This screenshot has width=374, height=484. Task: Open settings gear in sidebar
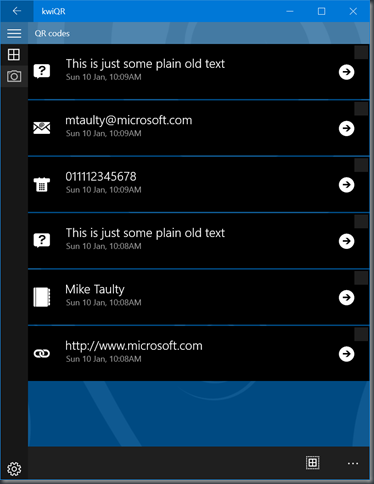pos(14,469)
